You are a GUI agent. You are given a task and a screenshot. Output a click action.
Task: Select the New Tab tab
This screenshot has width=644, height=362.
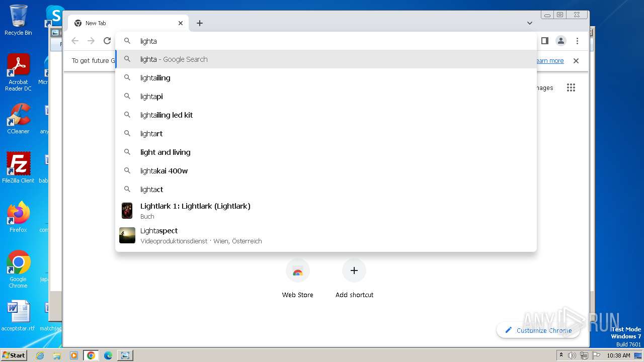tap(128, 23)
